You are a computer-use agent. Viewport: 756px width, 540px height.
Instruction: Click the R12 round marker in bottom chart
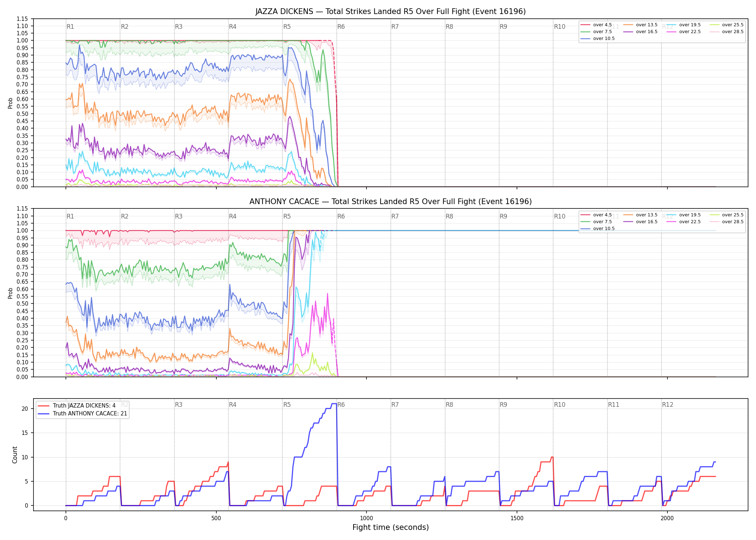pos(667,405)
